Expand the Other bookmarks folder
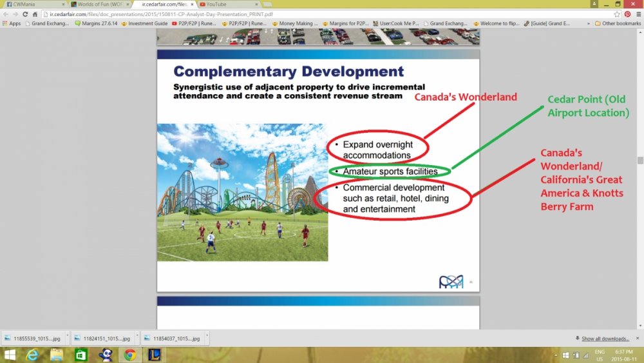 click(x=617, y=23)
